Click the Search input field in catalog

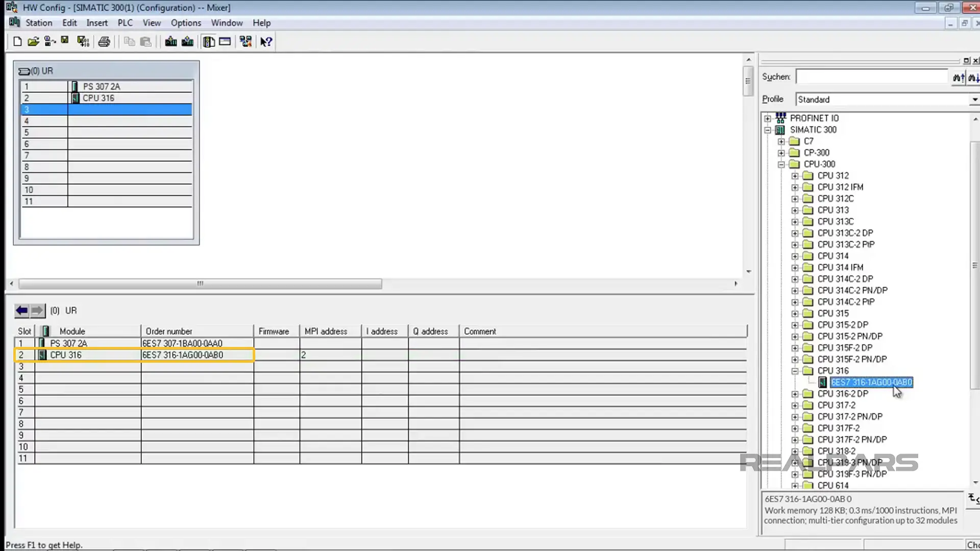(872, 77)
